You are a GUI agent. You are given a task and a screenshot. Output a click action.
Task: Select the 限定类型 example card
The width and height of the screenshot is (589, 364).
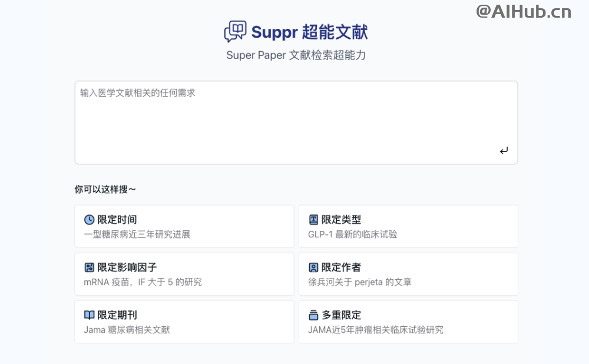coord(408,227)
